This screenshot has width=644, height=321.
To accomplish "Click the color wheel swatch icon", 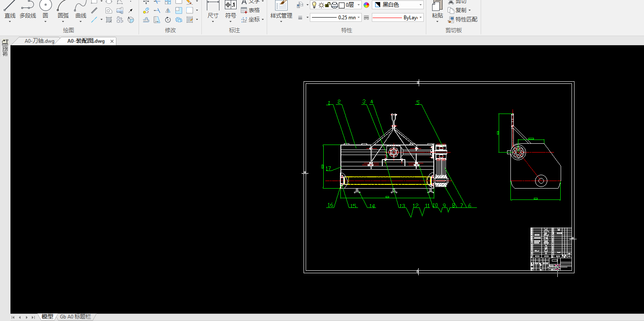I will [366, 5].
